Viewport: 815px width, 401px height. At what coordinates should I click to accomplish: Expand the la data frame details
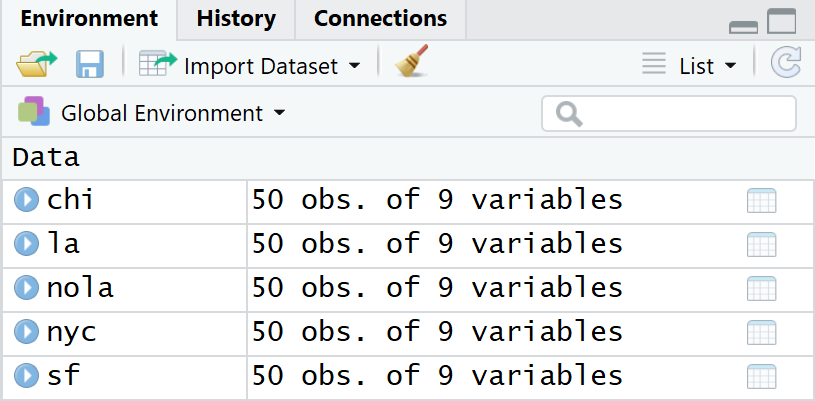[25, 244]
